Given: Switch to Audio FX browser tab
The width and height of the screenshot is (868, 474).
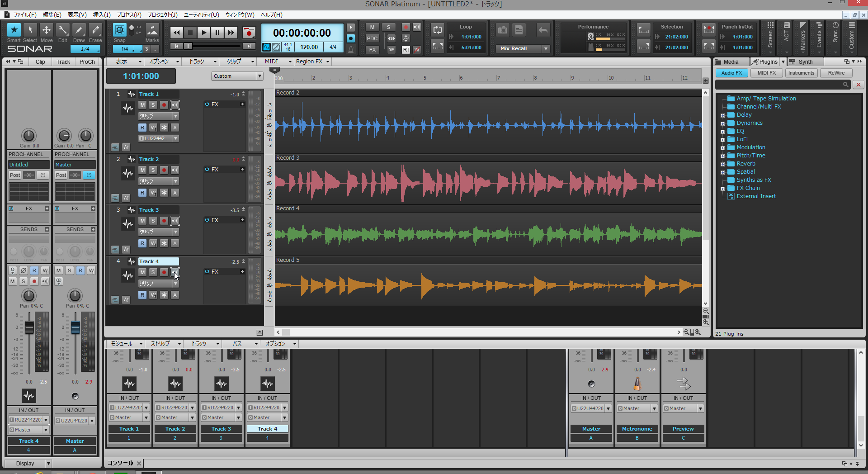Looking at the screenshot, I should (731, 73).
